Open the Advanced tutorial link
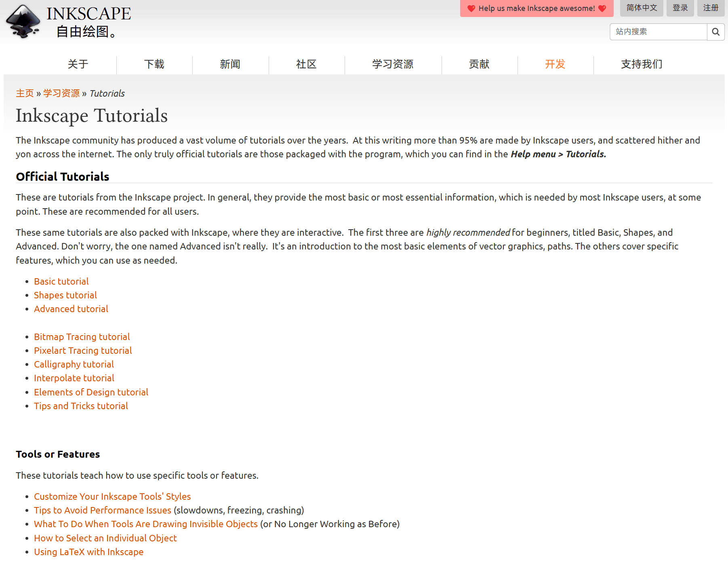728x564 pixels. pos(71,309)
